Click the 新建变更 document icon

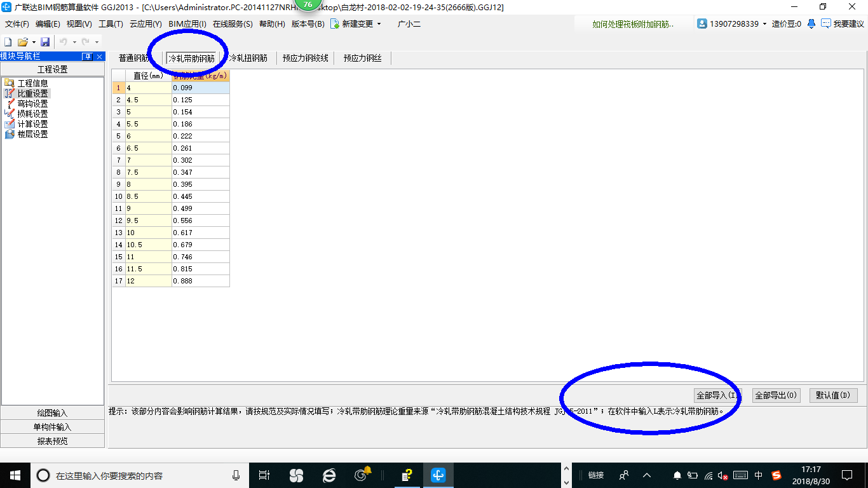334,24
